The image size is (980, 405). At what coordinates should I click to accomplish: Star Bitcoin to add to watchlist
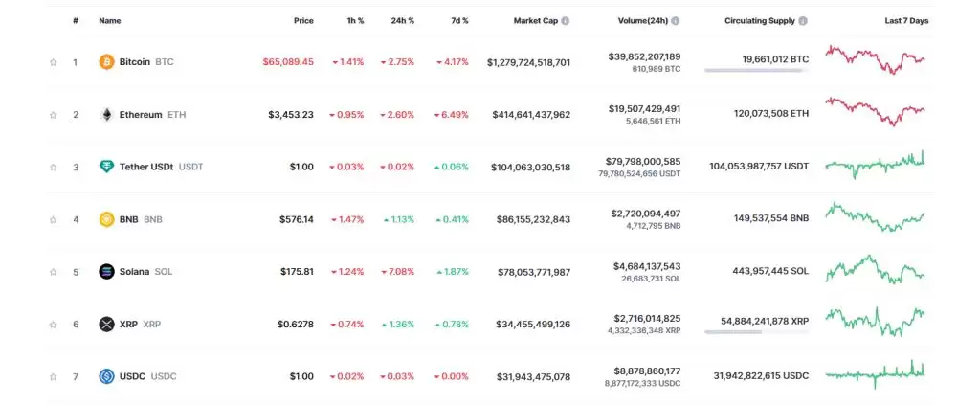(54, 62)
